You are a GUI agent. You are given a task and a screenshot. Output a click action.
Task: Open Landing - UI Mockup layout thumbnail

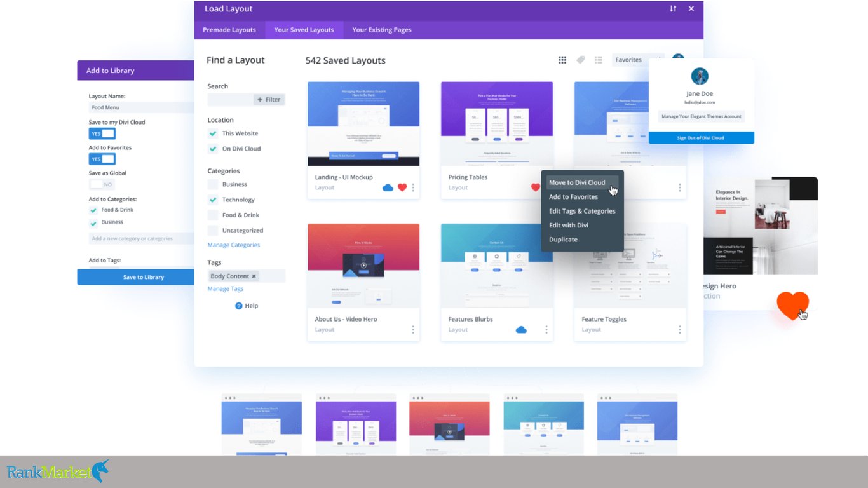tap(363, 124)
